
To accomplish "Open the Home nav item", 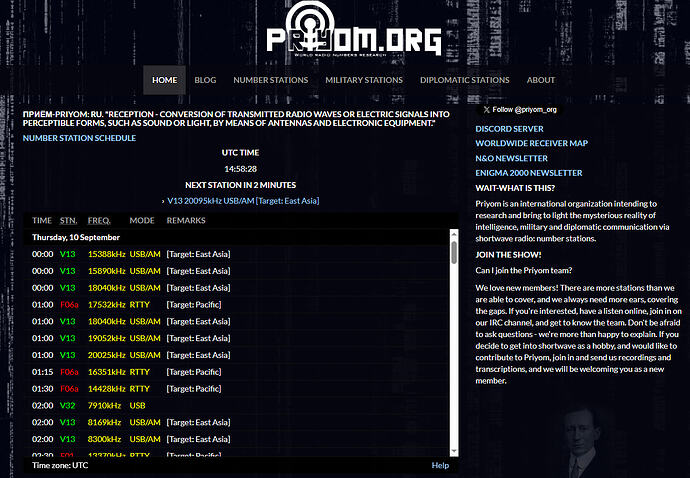I will click(164, 80).
